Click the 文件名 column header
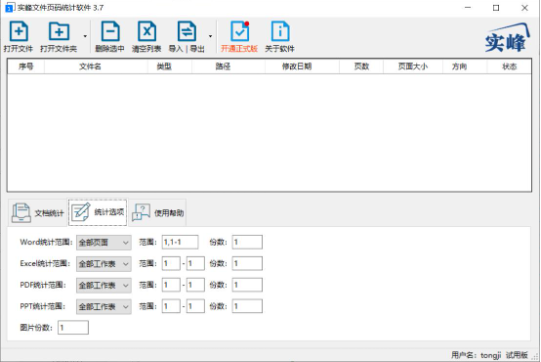 pos(90,66)
